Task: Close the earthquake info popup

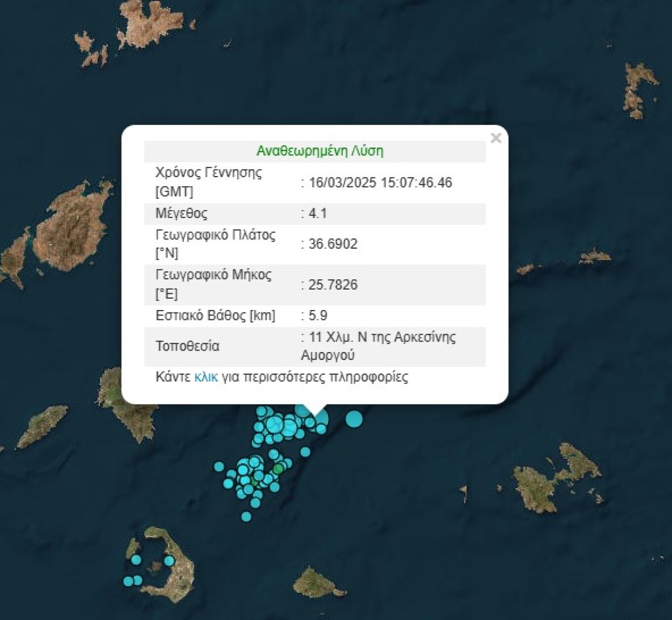Action: (x=496, y=138)
